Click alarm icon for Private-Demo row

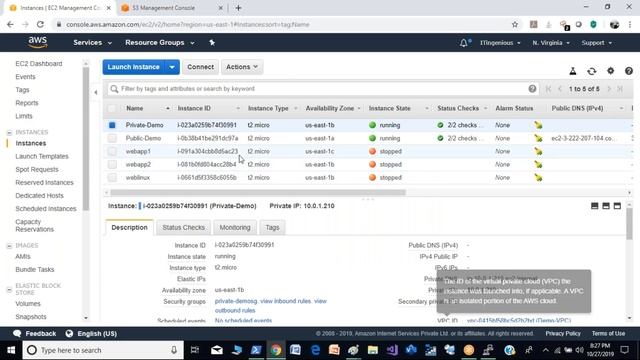tap(538, 125)
